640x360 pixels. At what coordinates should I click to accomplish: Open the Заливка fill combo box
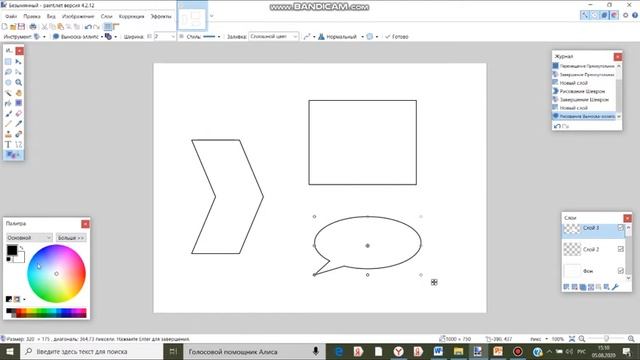tap(274, 37)
